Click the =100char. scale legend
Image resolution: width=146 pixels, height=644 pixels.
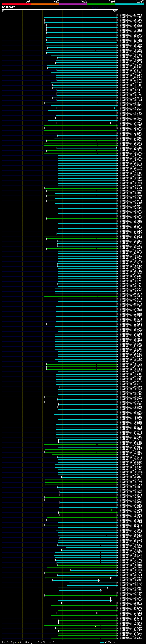pyautogui.click(x=109, y=642)
